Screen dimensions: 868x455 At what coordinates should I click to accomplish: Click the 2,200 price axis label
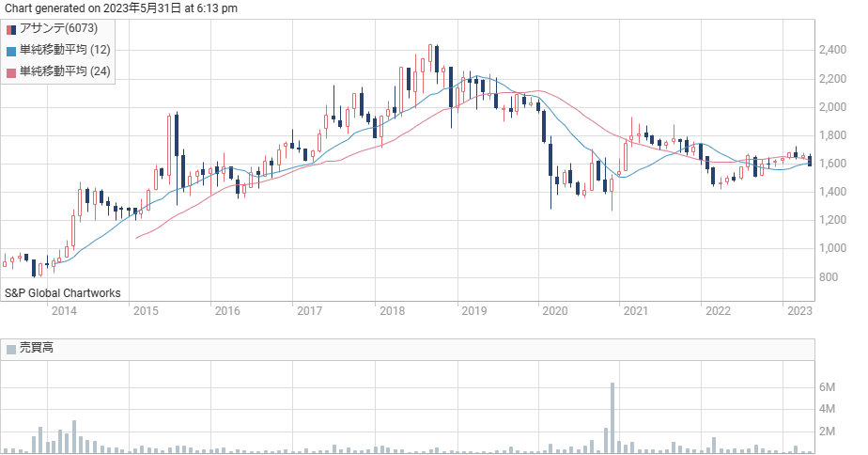[x=832, y=79]
